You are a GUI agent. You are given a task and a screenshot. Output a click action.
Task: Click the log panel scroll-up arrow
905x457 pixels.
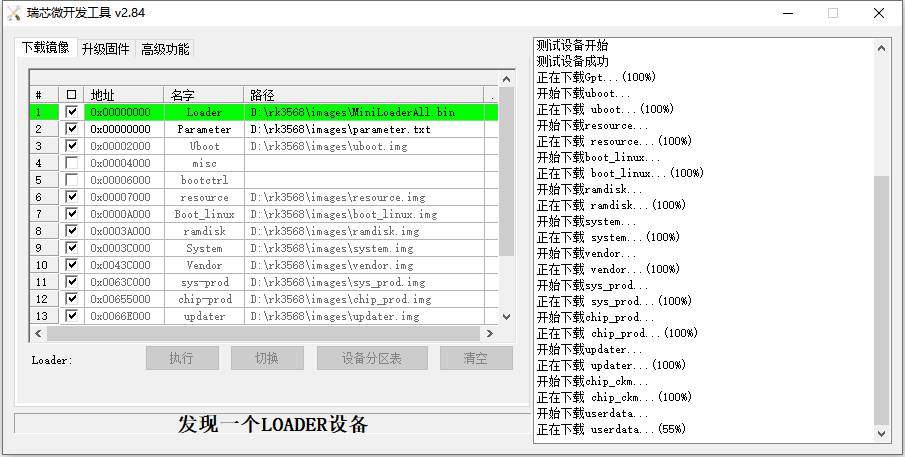tap(881, 48)
